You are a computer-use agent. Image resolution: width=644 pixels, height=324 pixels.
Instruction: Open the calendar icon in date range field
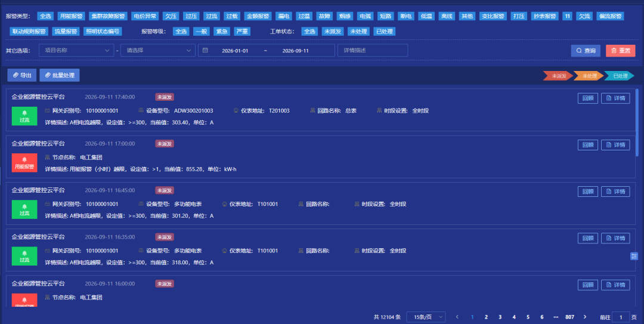click(205, 50)
